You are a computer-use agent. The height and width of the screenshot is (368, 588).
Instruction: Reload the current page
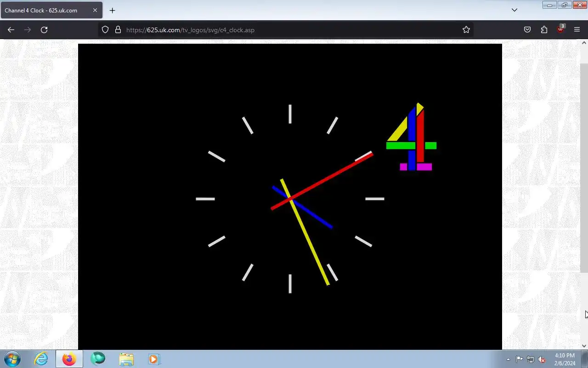(44, 30)
